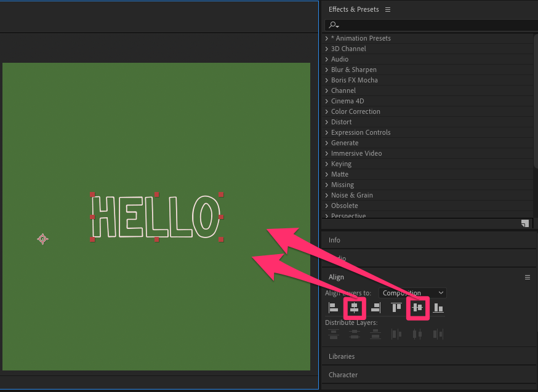Viewport: 538px width, 392px height.
Task: Open the Align Layers to Composition dropdown
Action: pyautogui.click(x=412, y=293)
